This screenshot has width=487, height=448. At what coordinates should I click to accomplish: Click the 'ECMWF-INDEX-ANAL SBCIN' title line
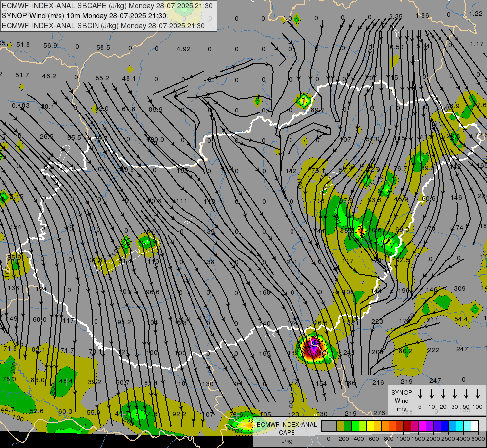coord(103,26)
